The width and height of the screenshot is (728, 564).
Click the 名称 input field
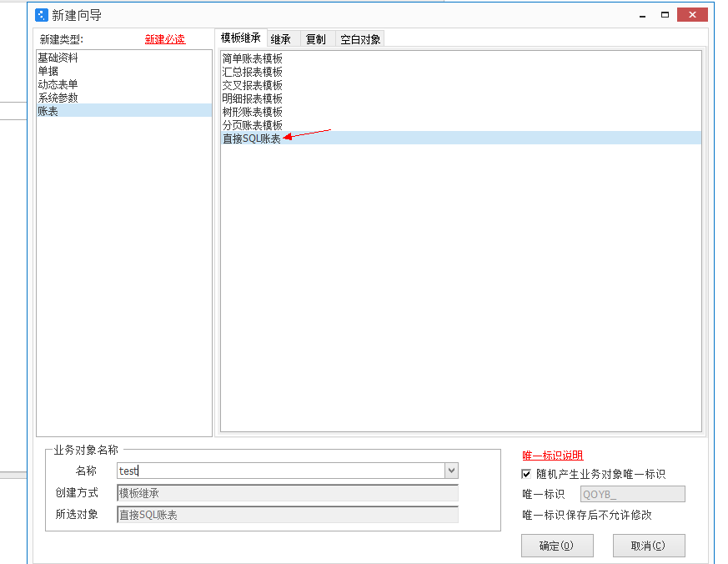pos(279,471)
